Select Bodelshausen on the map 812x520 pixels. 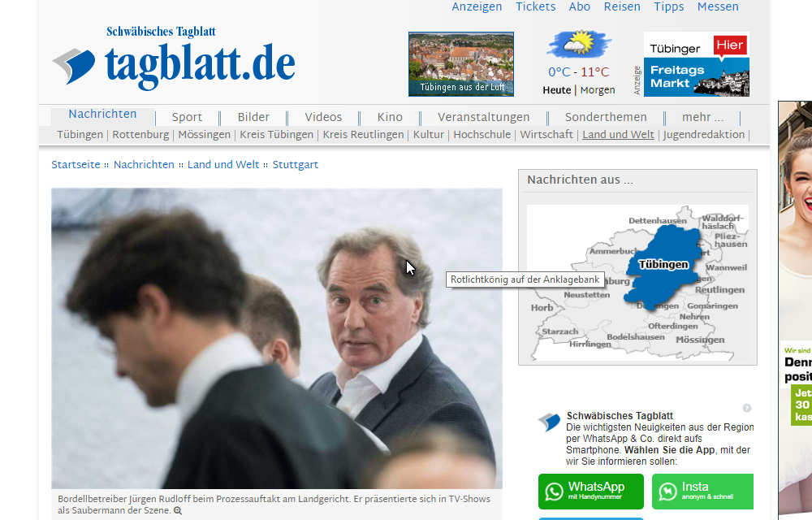pos(636,336)
